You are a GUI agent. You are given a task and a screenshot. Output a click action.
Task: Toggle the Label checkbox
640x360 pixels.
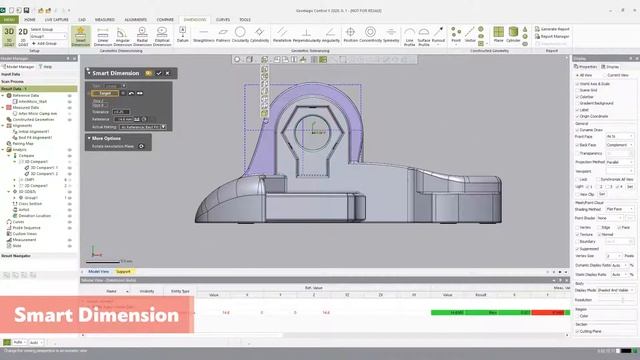pyautogui.click(x=578, y=110)
